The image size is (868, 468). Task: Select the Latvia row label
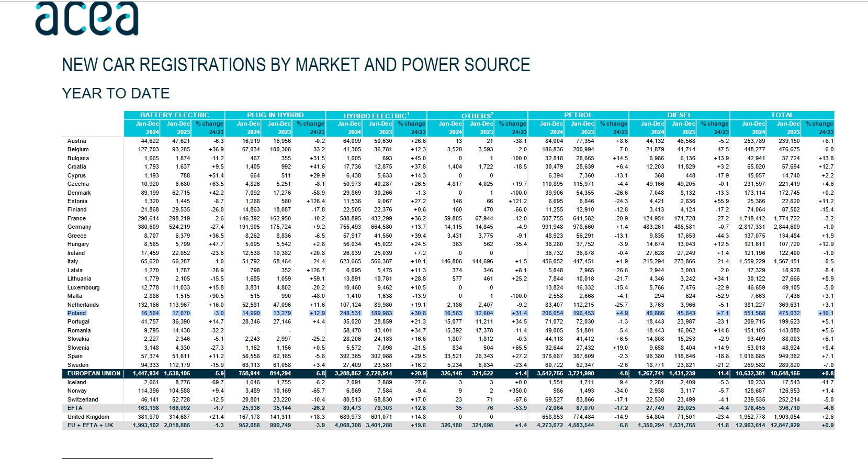point(75,270)
